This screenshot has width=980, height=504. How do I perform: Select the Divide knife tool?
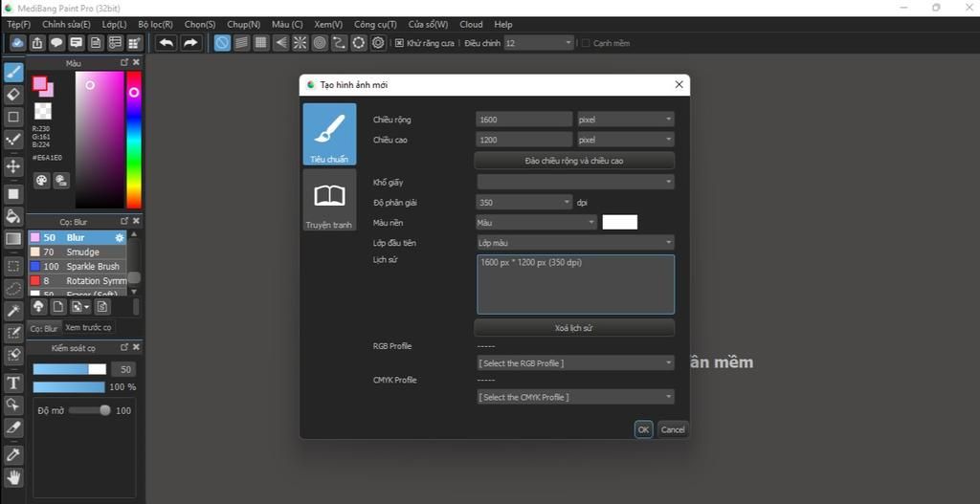13,427
